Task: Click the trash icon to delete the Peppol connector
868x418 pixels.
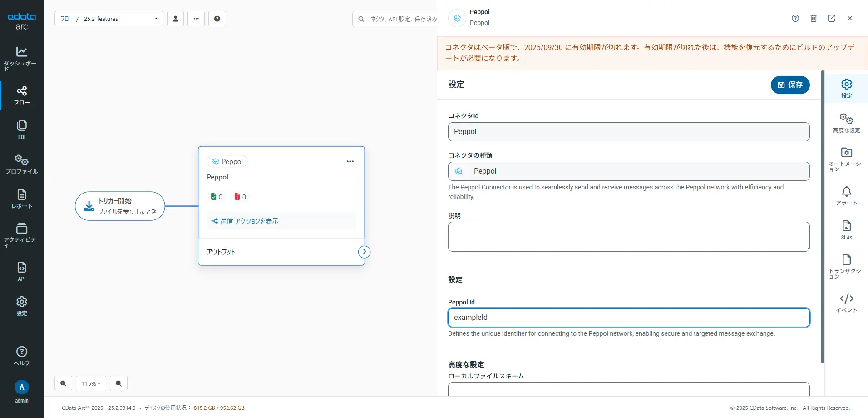Action: click(814, 18)
